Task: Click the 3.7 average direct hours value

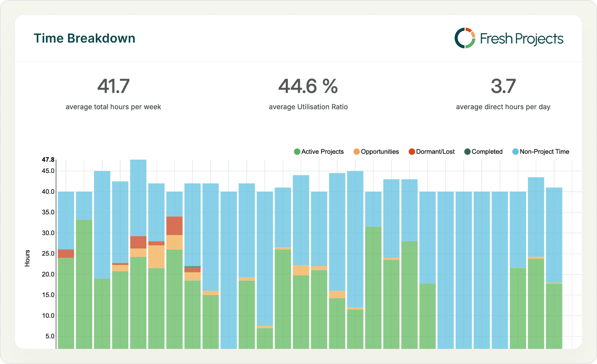Action: click(x=503, y=86)
